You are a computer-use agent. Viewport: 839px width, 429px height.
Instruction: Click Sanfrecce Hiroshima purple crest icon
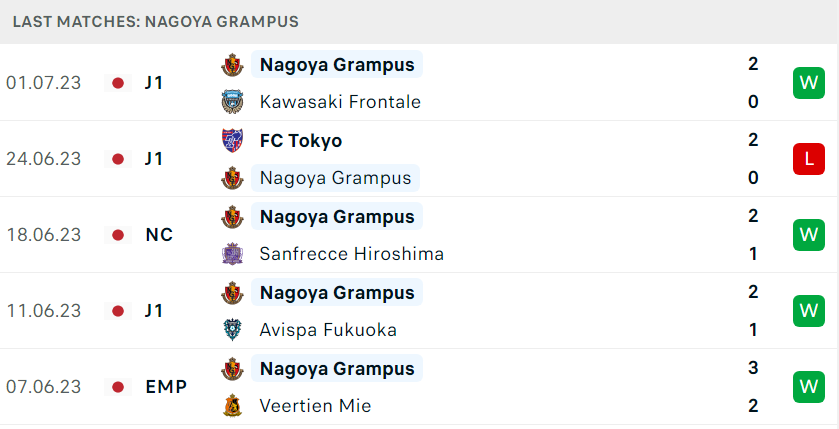pyautogui.click(x=232, y=254)
